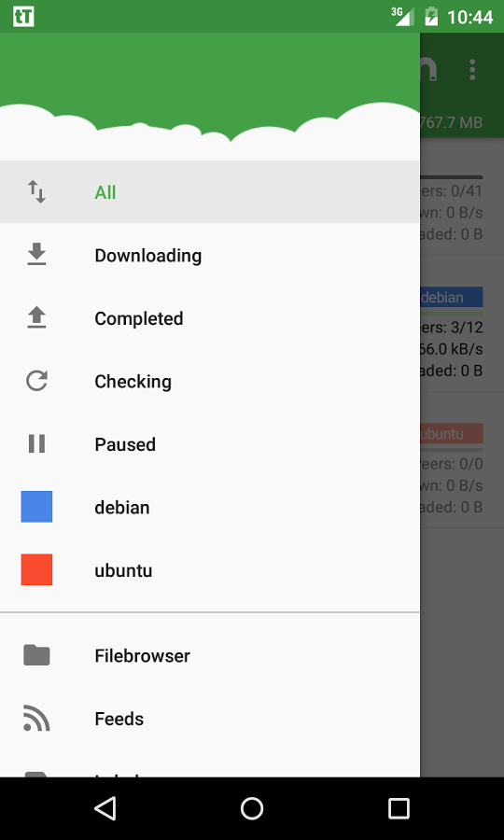
Task: Show all torrents via the All entry
Action: [x=210, y=191]
